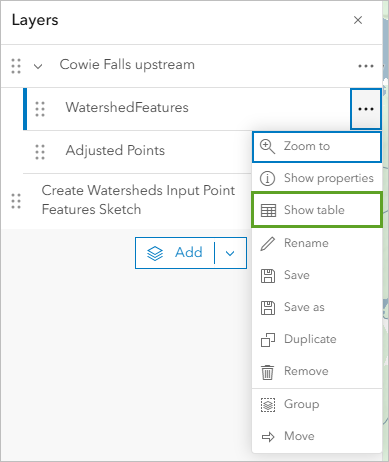The width and height of the screenshot is (389, 462).
Task: Collapse the Cowie Falls upstream group
Action: [x=38, y=66]
